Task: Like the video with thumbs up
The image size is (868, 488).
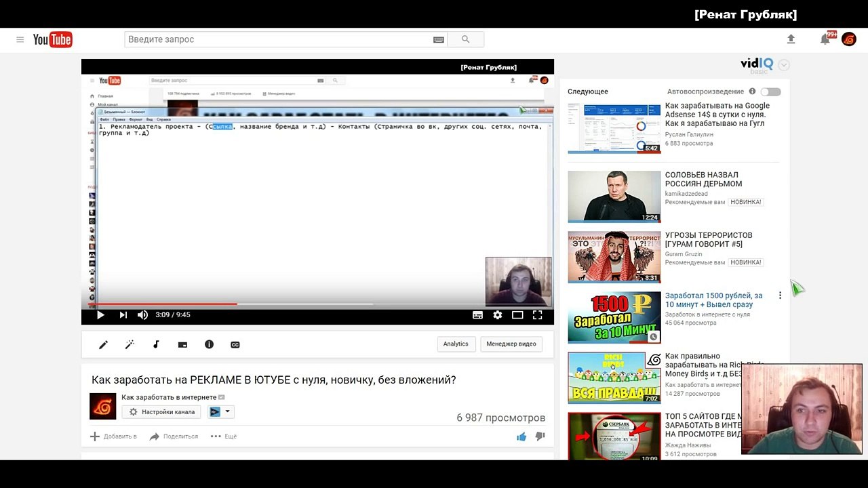Action: (x=521, y=436)
